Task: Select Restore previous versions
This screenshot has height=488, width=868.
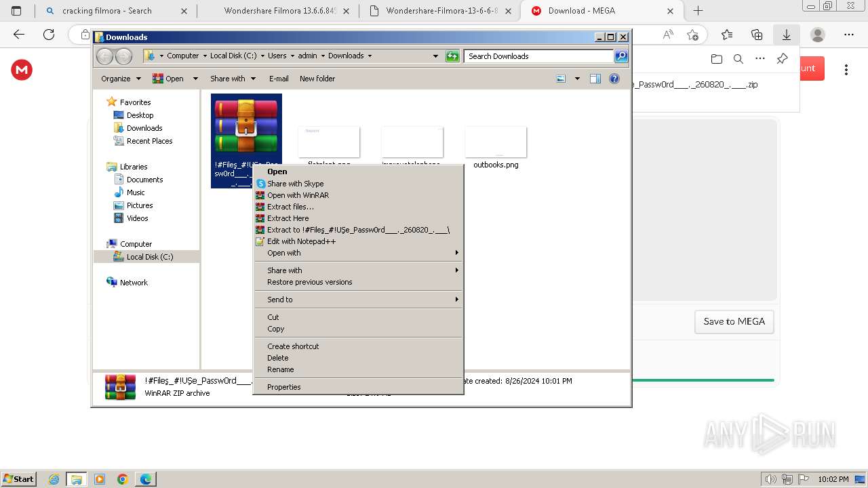Action: click(309, 282)
